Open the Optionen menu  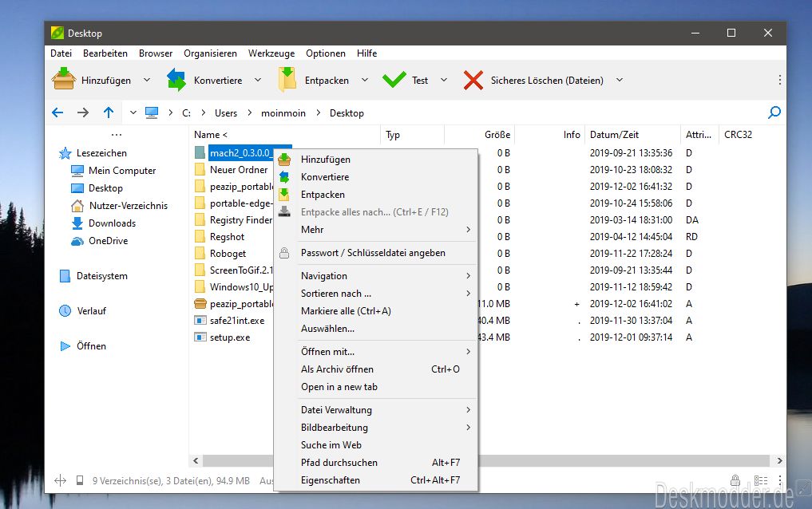325,53
